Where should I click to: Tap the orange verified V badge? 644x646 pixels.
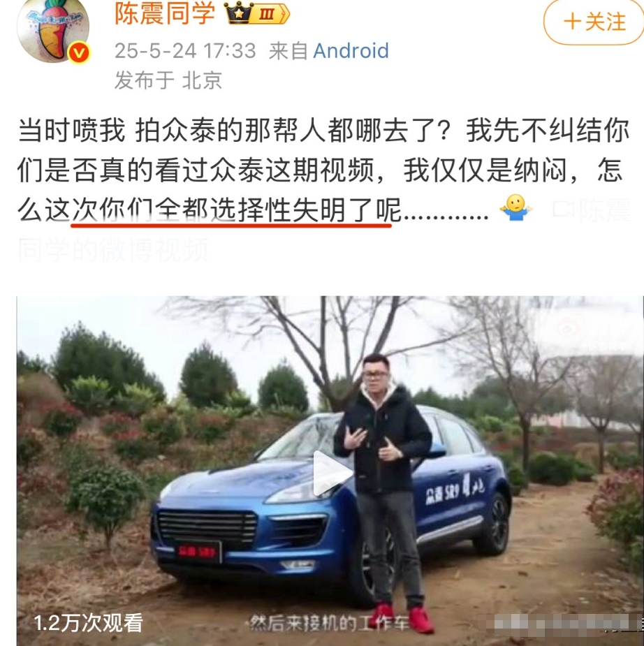click(79, 53)
